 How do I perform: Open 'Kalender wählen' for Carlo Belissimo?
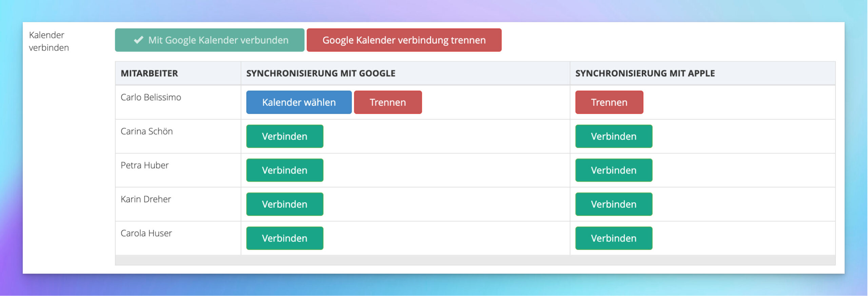pos(299,102)
